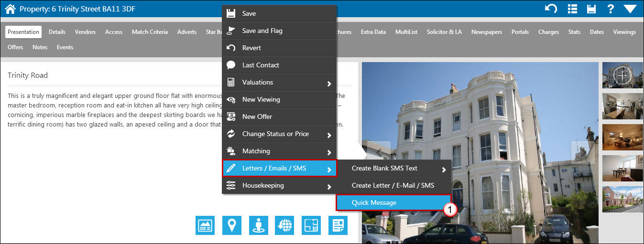The height and width of the screenshot is (244, 644).
Task: Open the Dates tab
Action: coord(597,32)
